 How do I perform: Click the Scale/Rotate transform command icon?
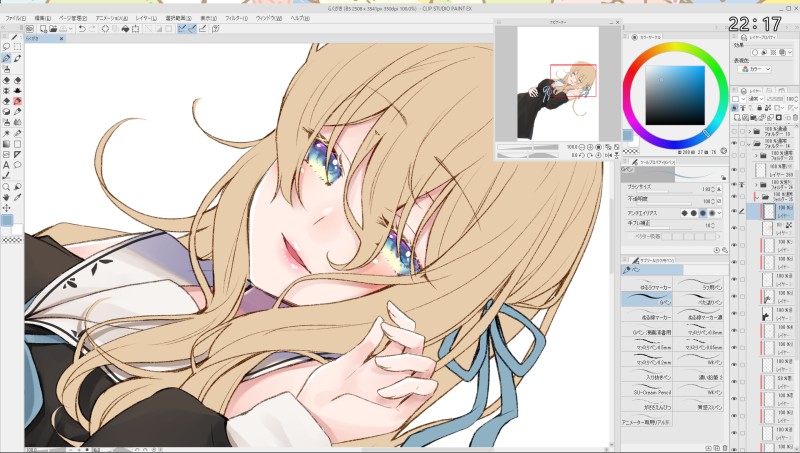(x=136, y=29)
